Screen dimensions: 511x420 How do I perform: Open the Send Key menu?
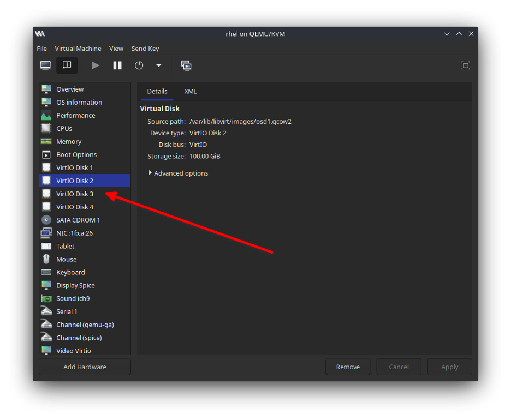[x=145, y=49]
